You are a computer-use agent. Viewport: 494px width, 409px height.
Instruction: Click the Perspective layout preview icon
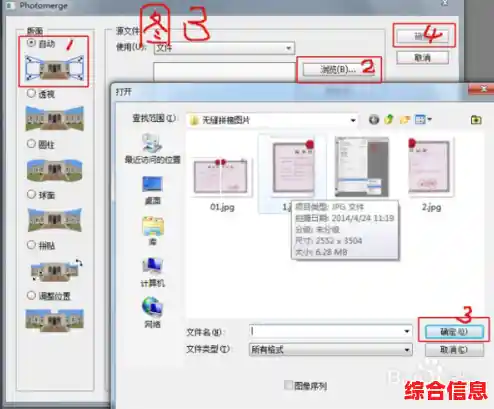click(x=55, y=118)
